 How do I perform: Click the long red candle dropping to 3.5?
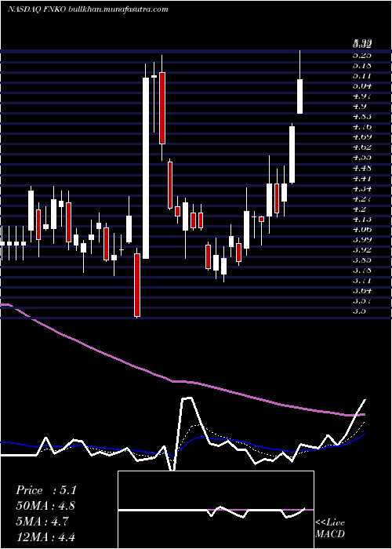137,285
